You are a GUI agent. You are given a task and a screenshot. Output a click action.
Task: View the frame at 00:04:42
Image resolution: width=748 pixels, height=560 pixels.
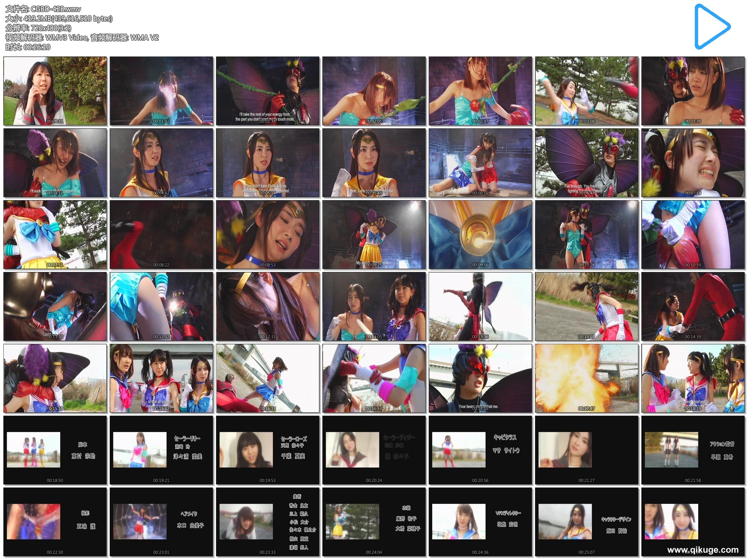[161, 163]
